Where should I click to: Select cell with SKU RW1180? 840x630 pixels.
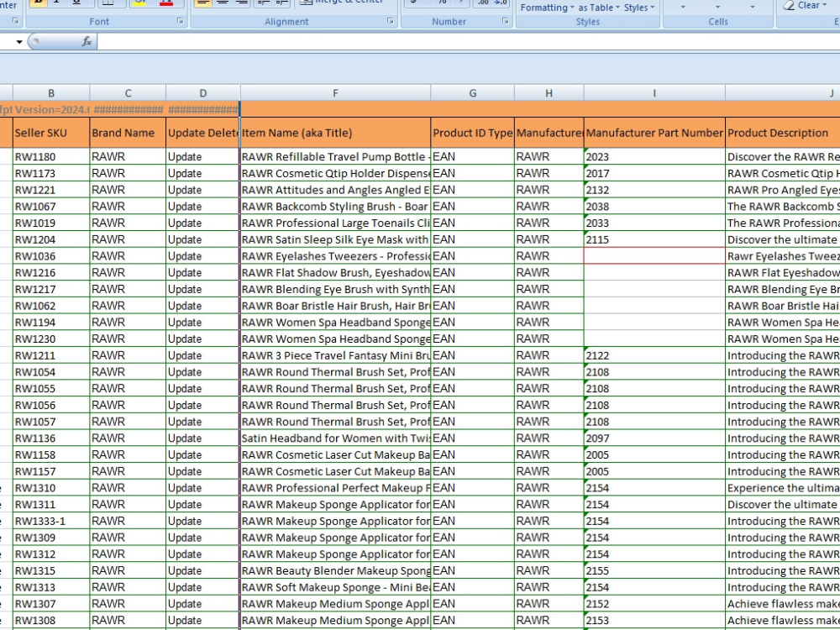click(51, 156)
